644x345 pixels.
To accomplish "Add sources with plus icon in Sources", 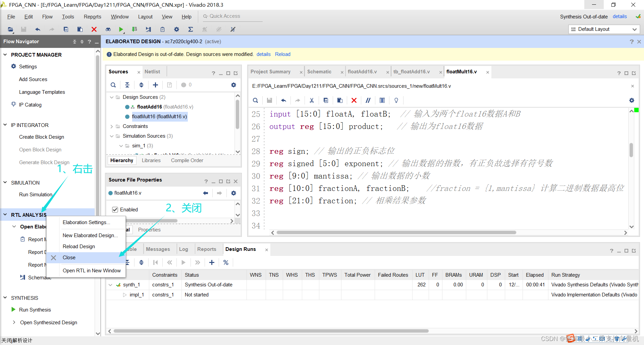I will [155, 85].
